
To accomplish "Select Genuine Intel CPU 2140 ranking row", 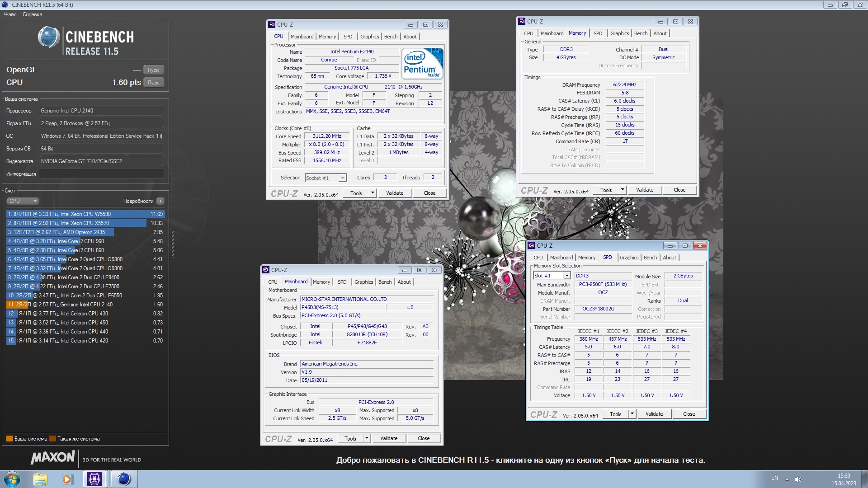I will pos(85,305).
